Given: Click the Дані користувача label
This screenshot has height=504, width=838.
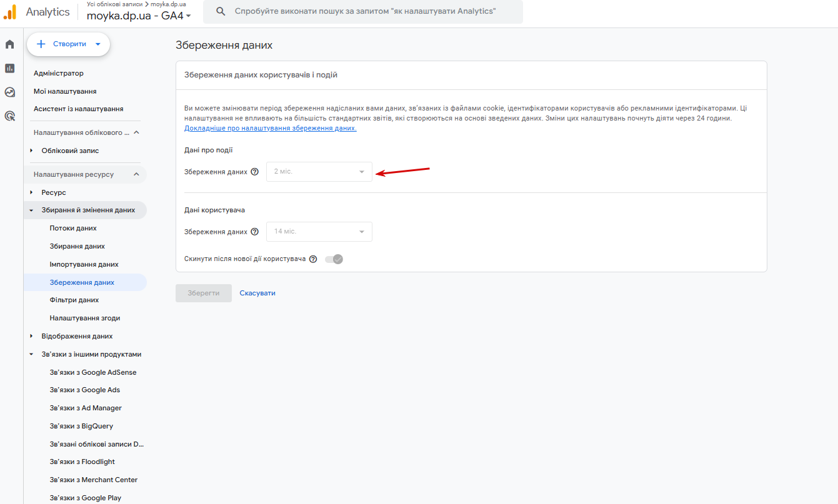Looking at the screenshot, I should pyautogui.click(x=214, y=210).
